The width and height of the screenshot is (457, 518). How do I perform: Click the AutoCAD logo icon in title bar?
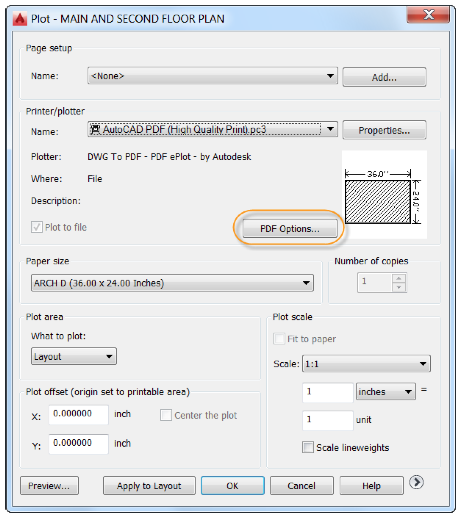pyautogui.click(x=20, y=19)
